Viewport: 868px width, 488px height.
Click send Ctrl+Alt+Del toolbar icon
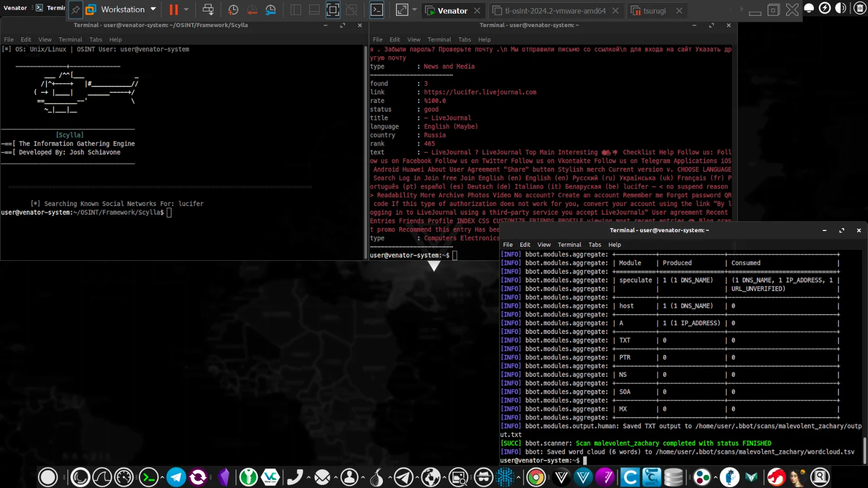coord(208,10)
